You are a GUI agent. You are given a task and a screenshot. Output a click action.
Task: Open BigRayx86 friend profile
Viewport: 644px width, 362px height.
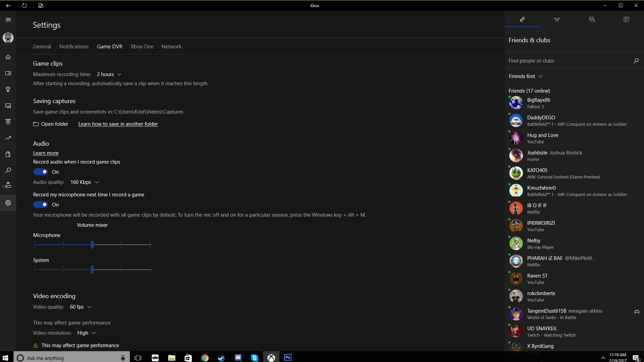(574, 103)
